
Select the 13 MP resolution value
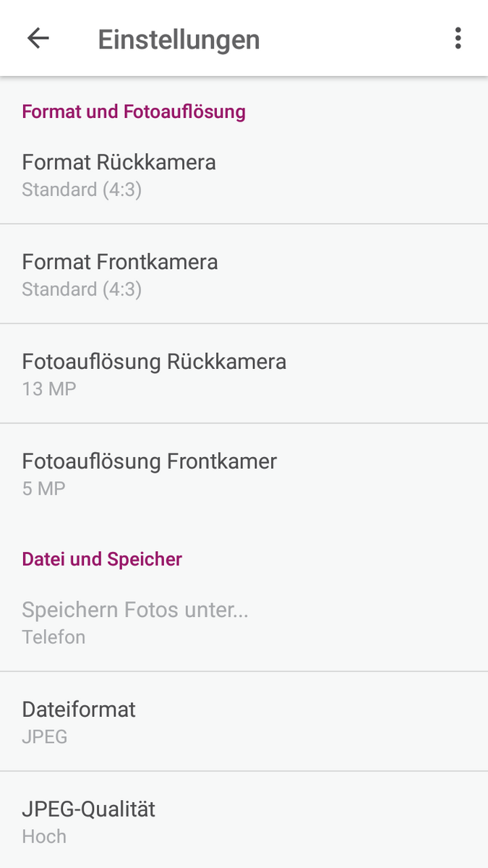[x=49, y=389]
